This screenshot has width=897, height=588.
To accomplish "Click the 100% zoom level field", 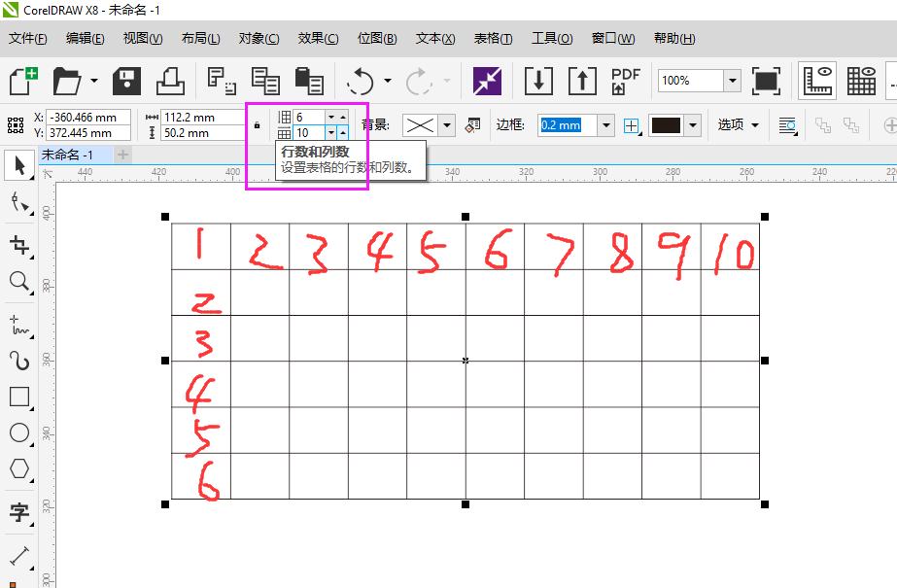I will 690,81.
